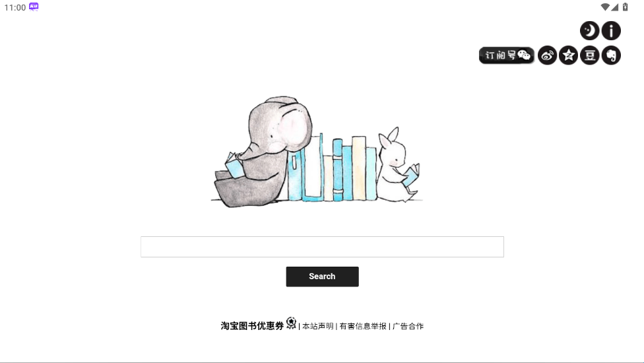This screenshot has height=363, width=644.
Task: Open the Weibo social icon
Action: click(x=547, y=55)
